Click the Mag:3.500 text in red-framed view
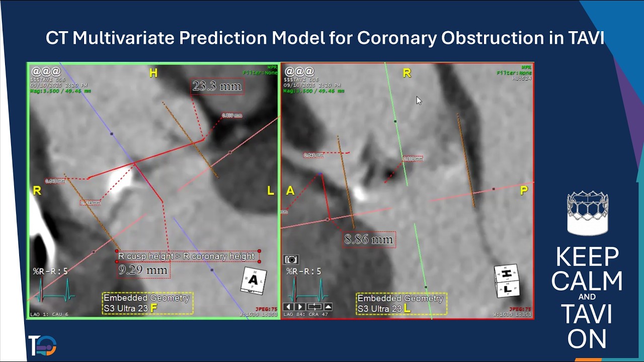Viewport: 644px width, 362px height. (x=314, y=91)
